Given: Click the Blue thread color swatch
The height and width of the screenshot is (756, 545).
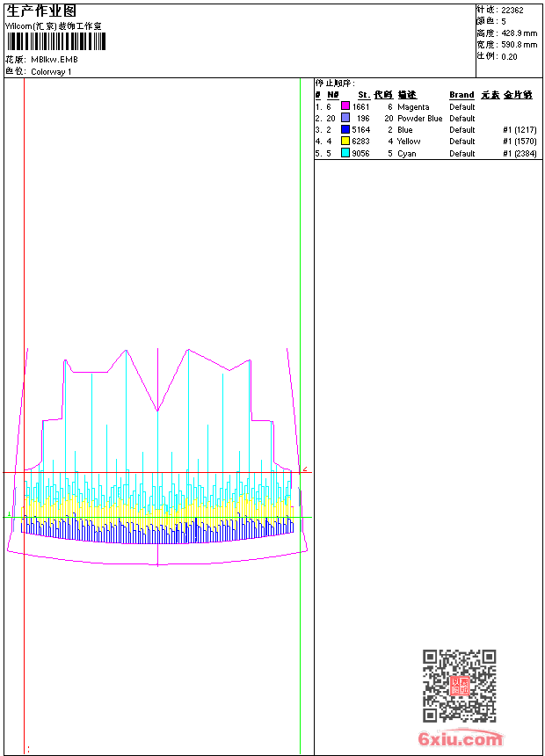Looking at the screenshot, I should (345, 129).
